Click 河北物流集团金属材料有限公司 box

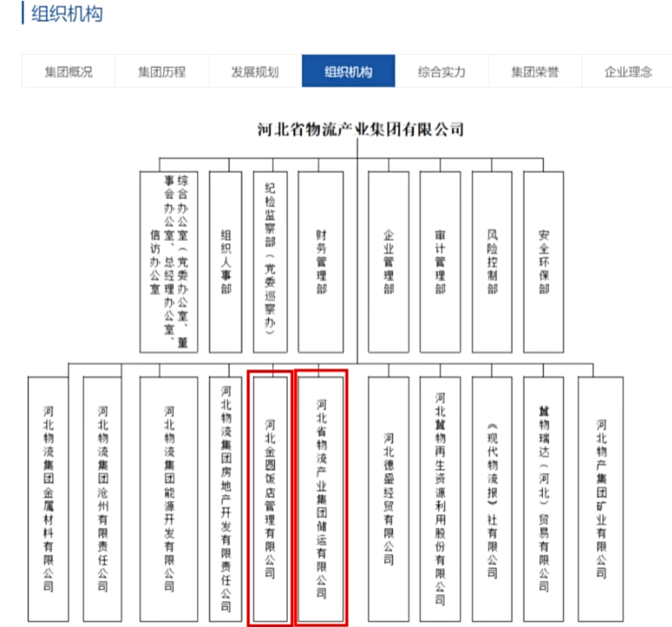click(x=48, y=500)
